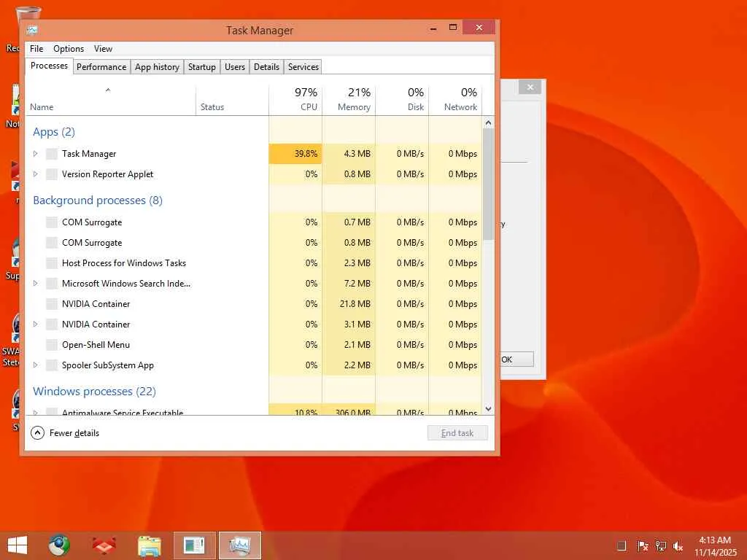Select the Open-Shell Menu process name

coord(96,345)
